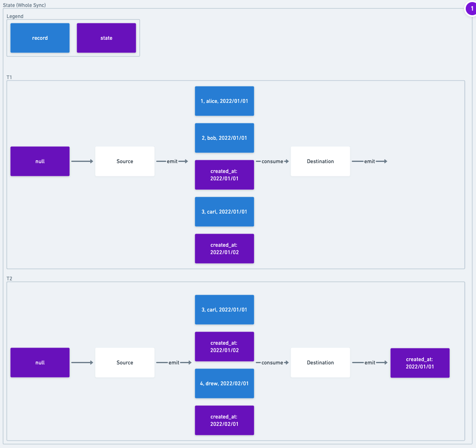The image size is (476, 448).
Task: Click the consume arrow label in T1
Action: [x=272, y=161]
